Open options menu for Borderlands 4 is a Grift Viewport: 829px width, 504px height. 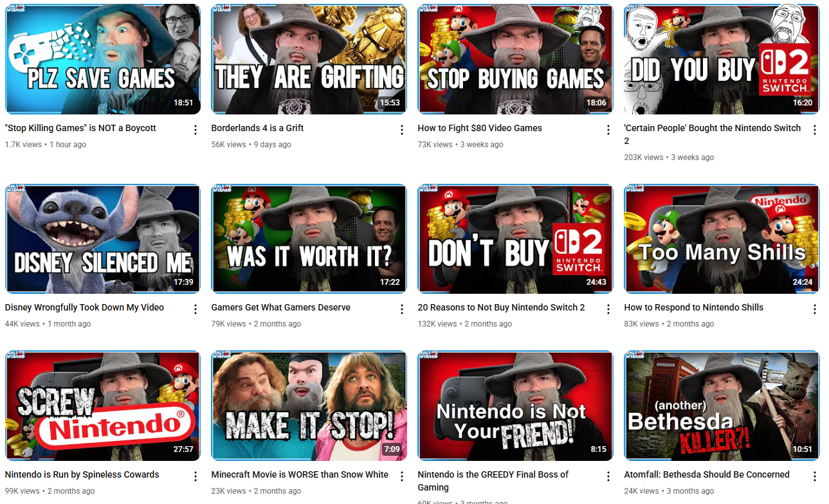click(x=402, y=130)
